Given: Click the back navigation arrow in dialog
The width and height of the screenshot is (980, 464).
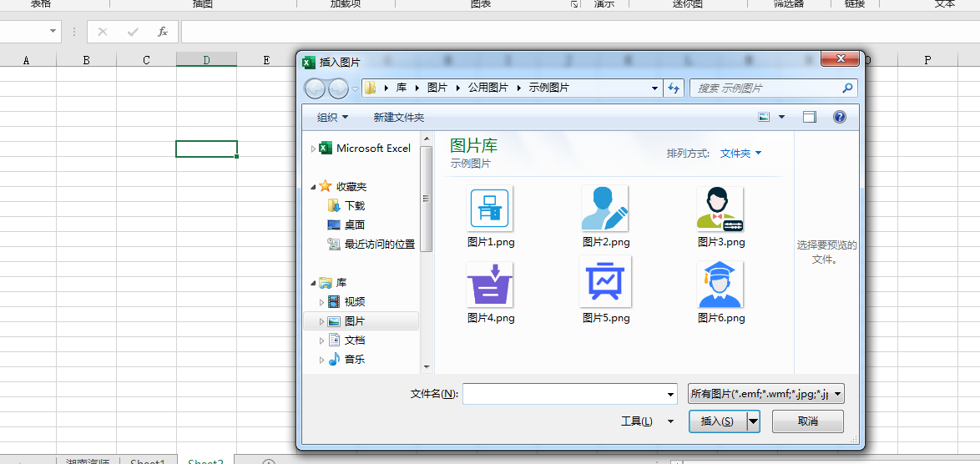Looking at the screenshot, I should pyautogui.click(x=316, y=88).
